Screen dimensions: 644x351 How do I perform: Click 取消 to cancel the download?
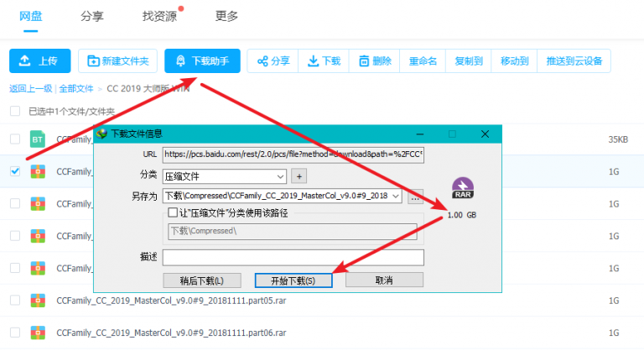[384, 280]
